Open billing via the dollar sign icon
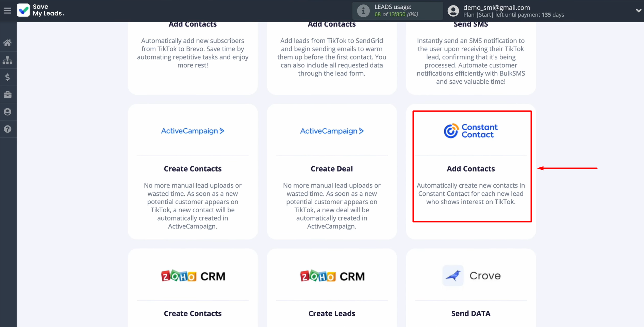Screen dimensions: 644x327 pyautogui.click(x=8, y=77)
